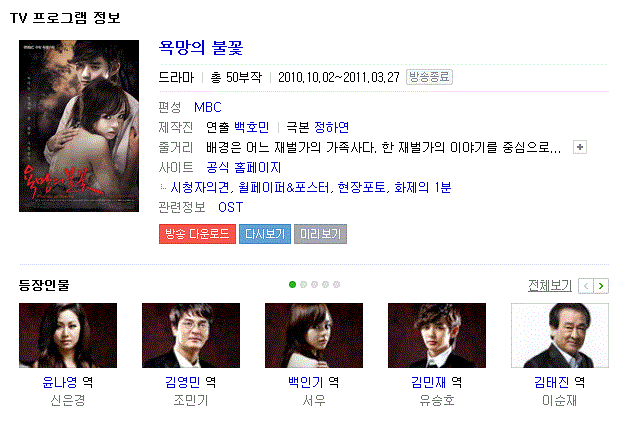Select the first green pagination dot

tap(292, 284)
